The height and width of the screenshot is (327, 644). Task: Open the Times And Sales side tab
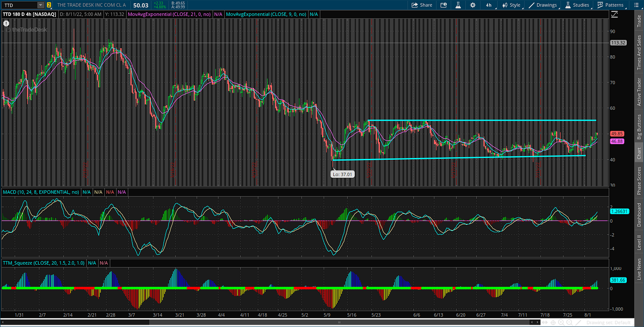pos(639,52)
